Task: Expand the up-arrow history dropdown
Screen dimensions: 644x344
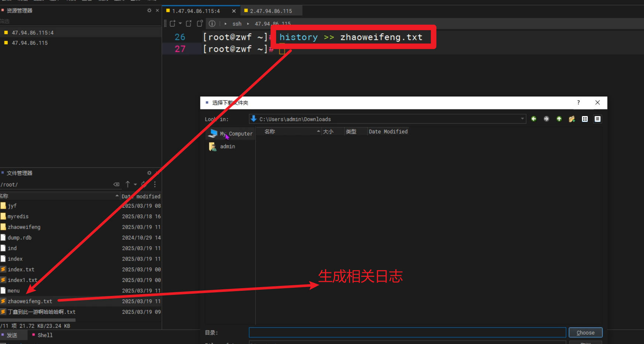Action: click(x=135, y=184)
